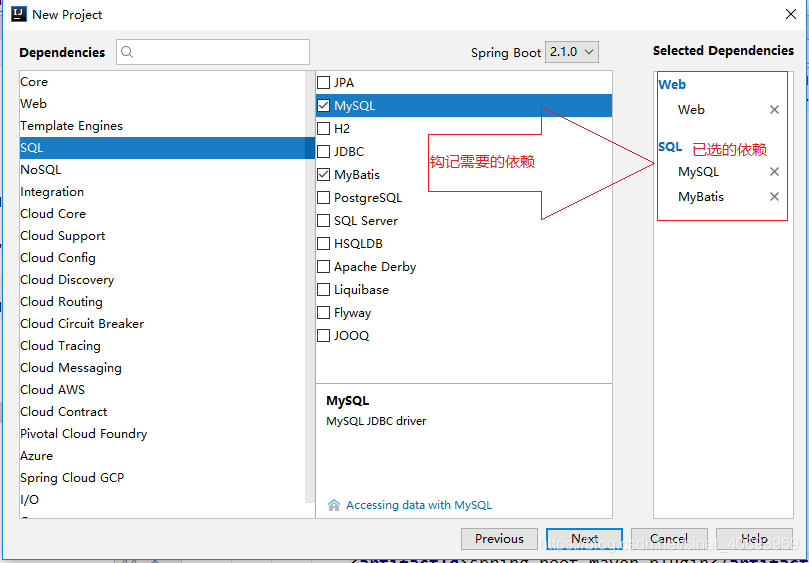Cancel the New Project wizard
The height and width of the screenshot is (563, 809).
[669, 539]
